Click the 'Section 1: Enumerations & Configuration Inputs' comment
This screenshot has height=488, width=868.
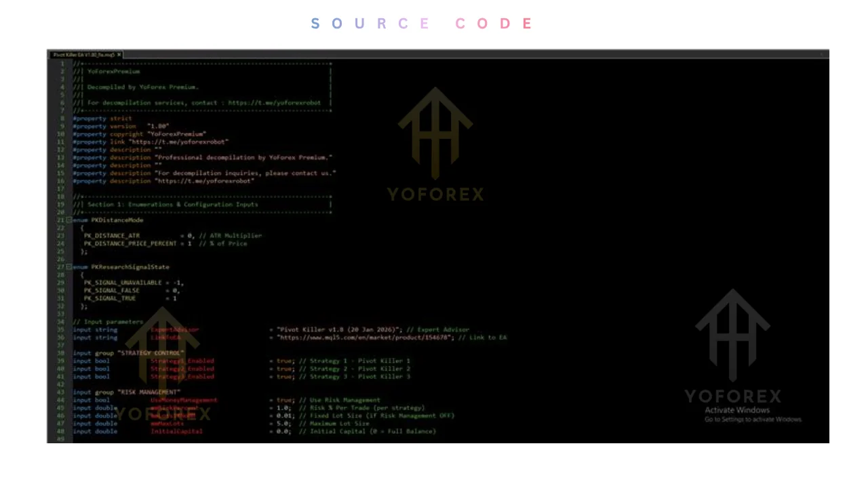(x=172, y=204)
